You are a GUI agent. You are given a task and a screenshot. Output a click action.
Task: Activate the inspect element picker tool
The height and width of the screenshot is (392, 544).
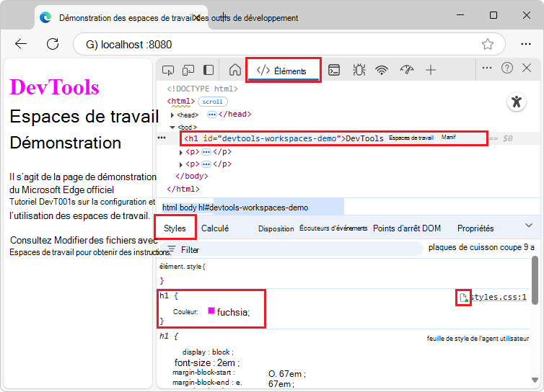(168, 71)
